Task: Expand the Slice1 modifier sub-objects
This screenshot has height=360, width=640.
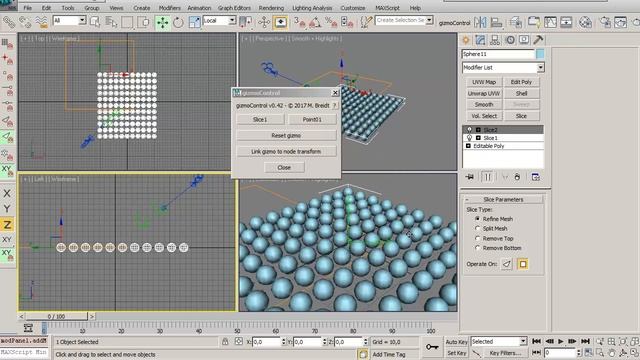Action: (478, 138)
